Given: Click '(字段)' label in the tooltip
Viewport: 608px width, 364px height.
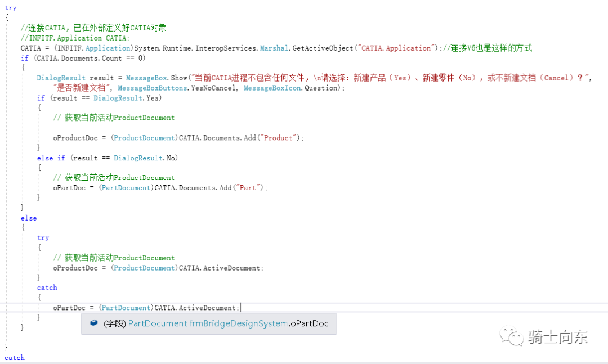Looking at the screenshot, I should tap(115, 323).
